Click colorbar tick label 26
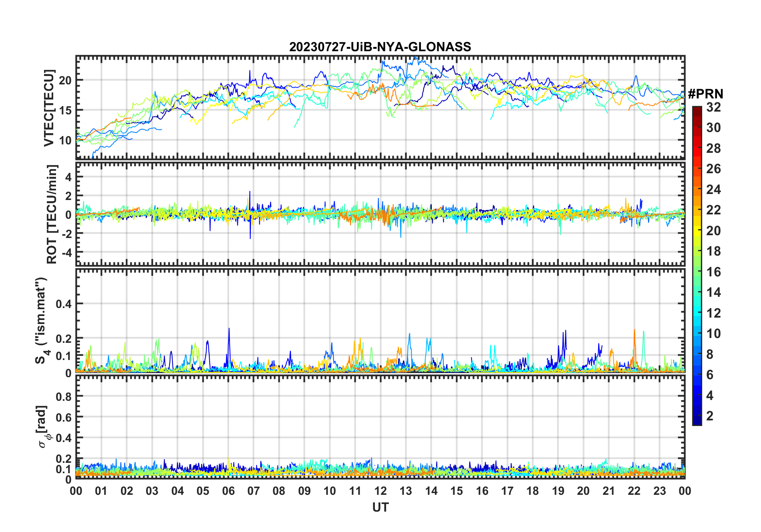This screenshot has width=761, height=532. 713,169
